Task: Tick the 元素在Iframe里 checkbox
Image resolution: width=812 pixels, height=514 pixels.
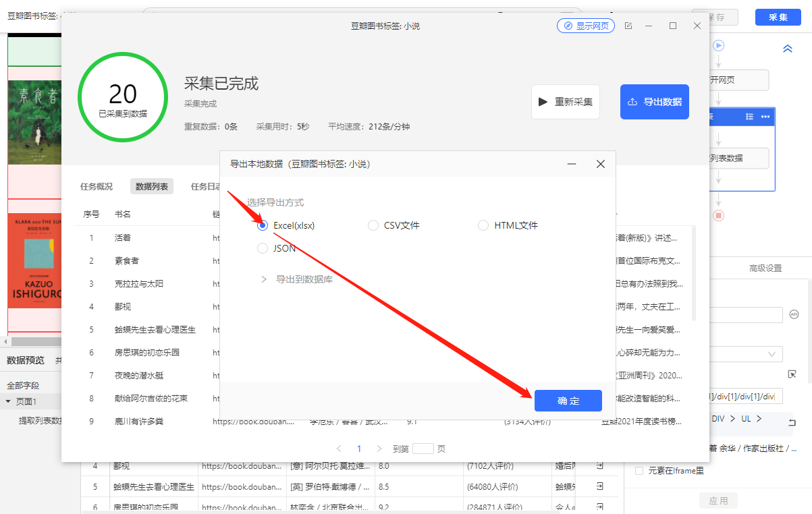Action: click(x=639, y=470)
